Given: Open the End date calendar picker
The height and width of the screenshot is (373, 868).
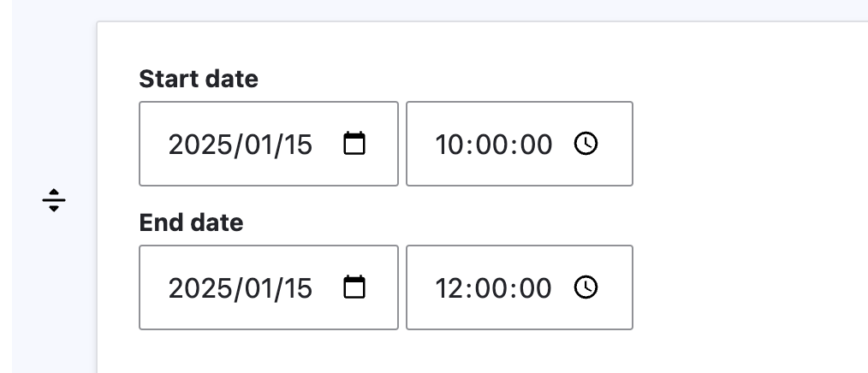Looking at the screenshot, I should tap(354, 287).
